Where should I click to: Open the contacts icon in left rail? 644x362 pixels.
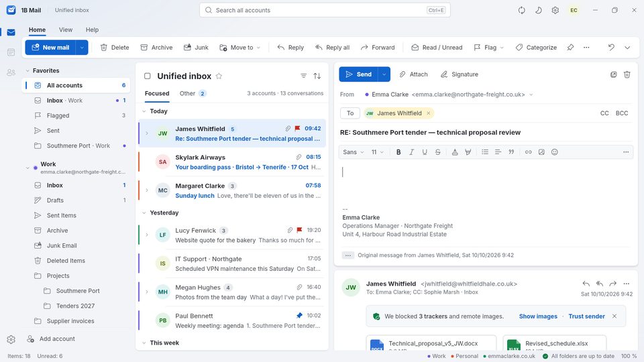click(x=11, y=72)
